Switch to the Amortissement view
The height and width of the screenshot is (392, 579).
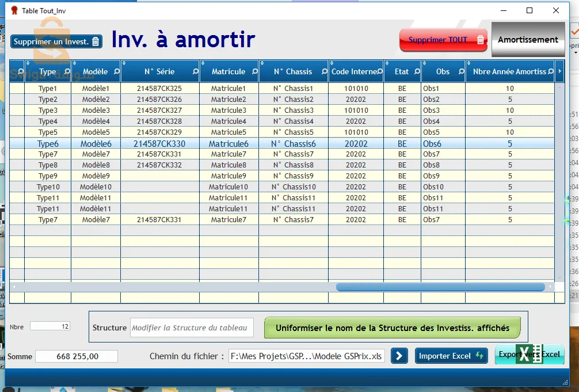tap(527, 40)
